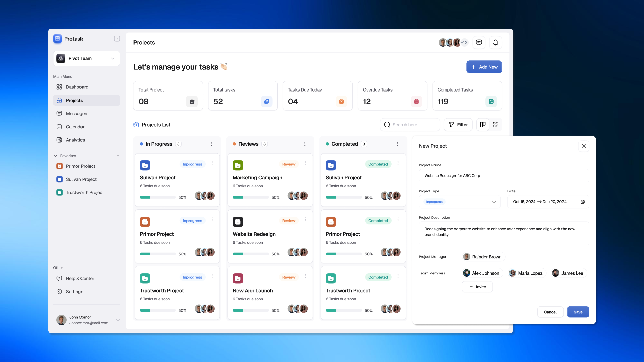Switch to kanban board view icon
The height and width of the screenshot is (362, 644).
pyautogui.click(x=482, y=124)
